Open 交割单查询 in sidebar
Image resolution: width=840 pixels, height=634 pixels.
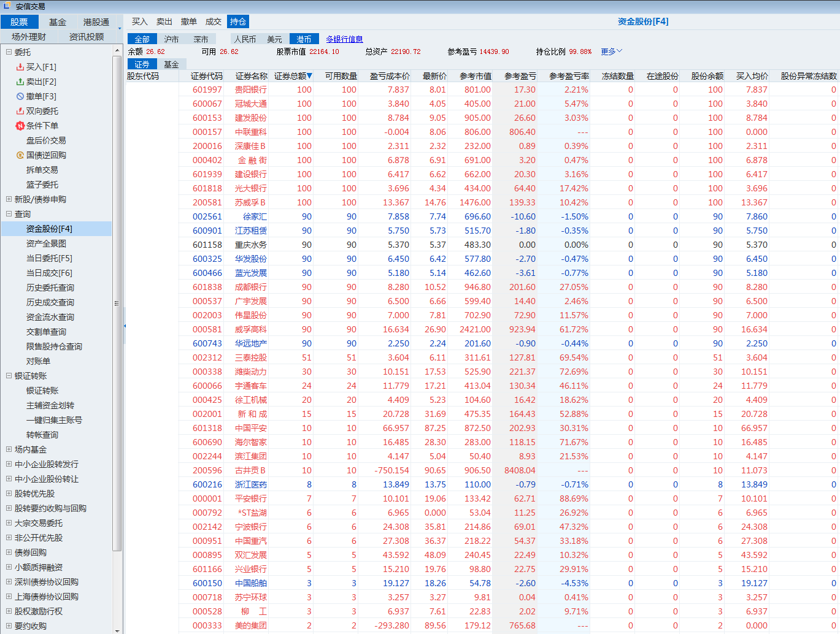click(x=46, y=332)
